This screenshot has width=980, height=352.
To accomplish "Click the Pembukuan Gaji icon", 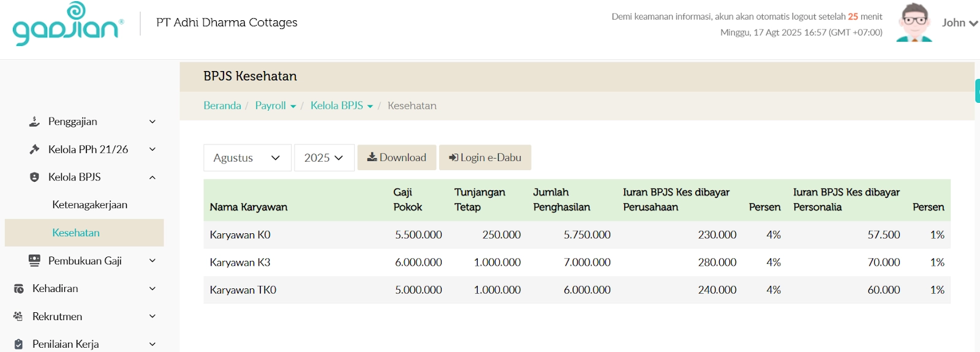I will click(x=34, y=261).
